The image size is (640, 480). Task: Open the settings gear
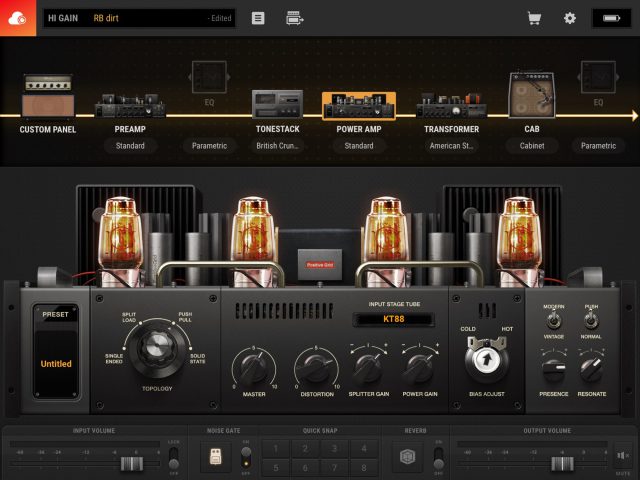(x=570, y=18)
